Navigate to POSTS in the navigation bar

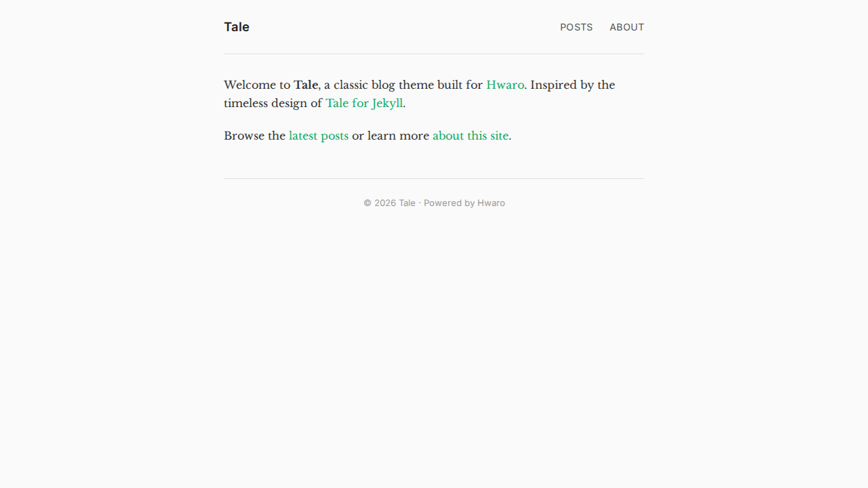point(576,27)
